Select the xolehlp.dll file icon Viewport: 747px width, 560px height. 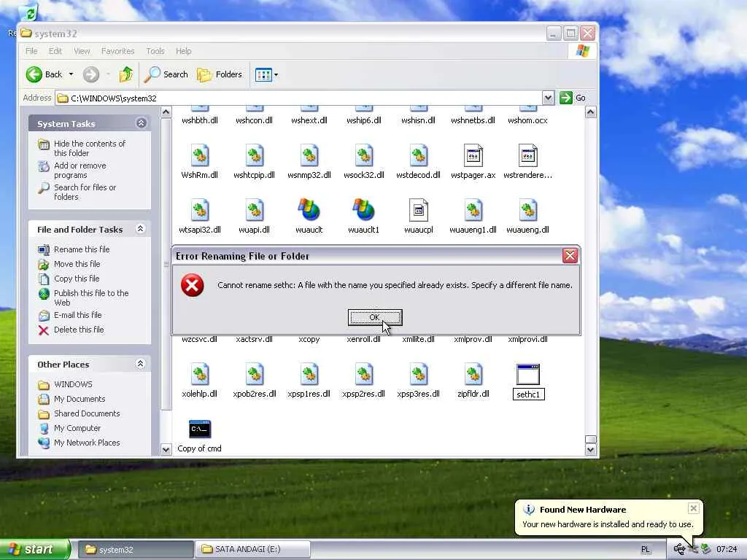click(200, 374)
